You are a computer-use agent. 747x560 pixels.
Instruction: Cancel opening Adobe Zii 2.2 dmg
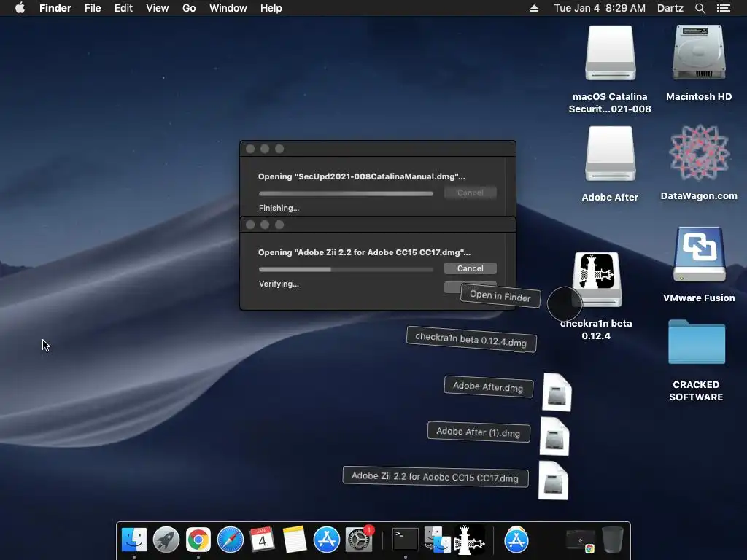(x=471, y=268)
